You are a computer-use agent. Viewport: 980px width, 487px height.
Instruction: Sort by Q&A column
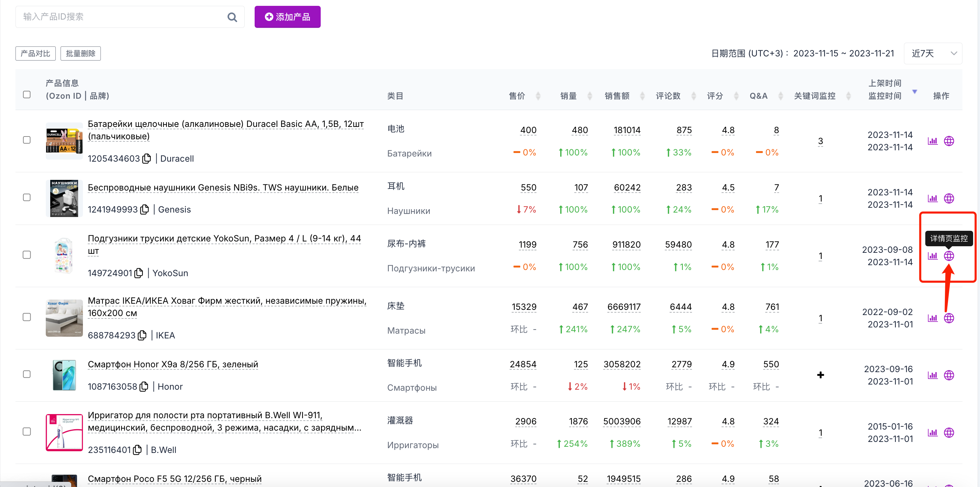(x=781, y=96)
